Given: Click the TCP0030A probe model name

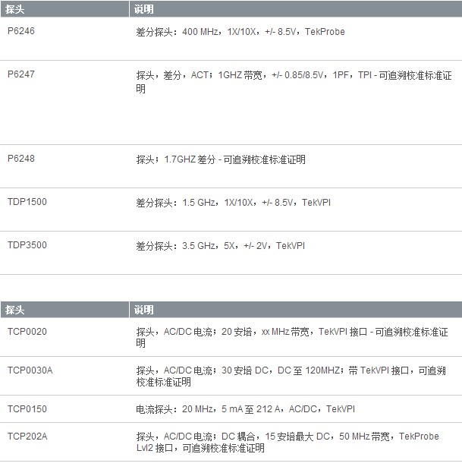Looking at the screenshot, I should (30, 370).
